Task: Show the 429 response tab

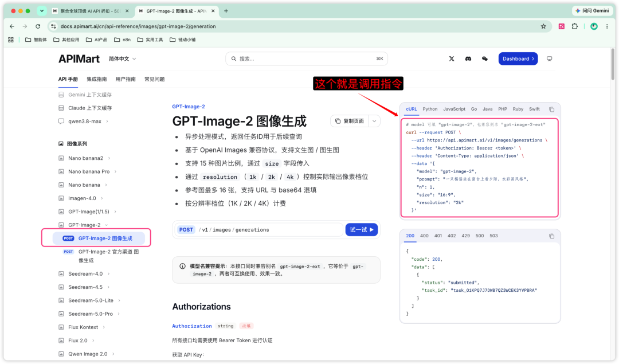Action: pyautogui.click(x=466, y=236)
